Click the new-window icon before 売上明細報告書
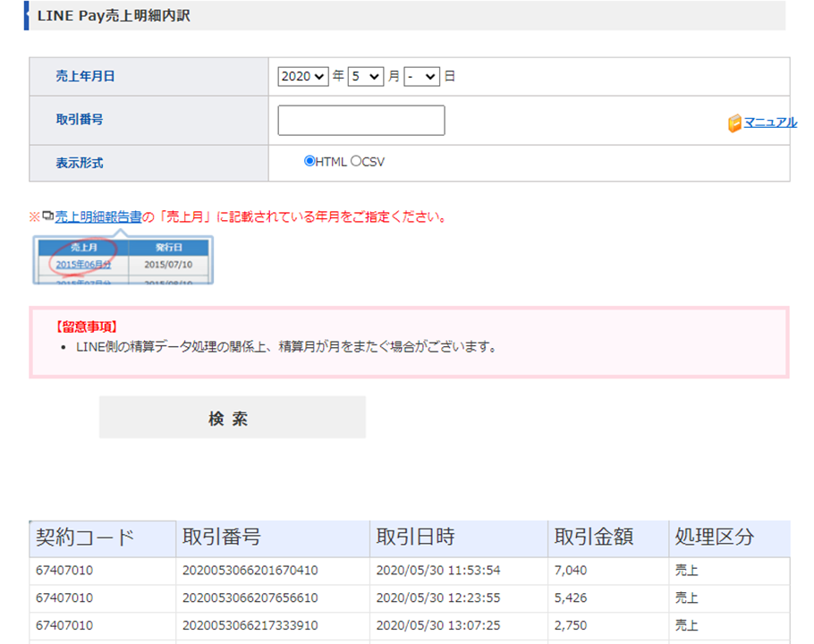 click(47, 216)
